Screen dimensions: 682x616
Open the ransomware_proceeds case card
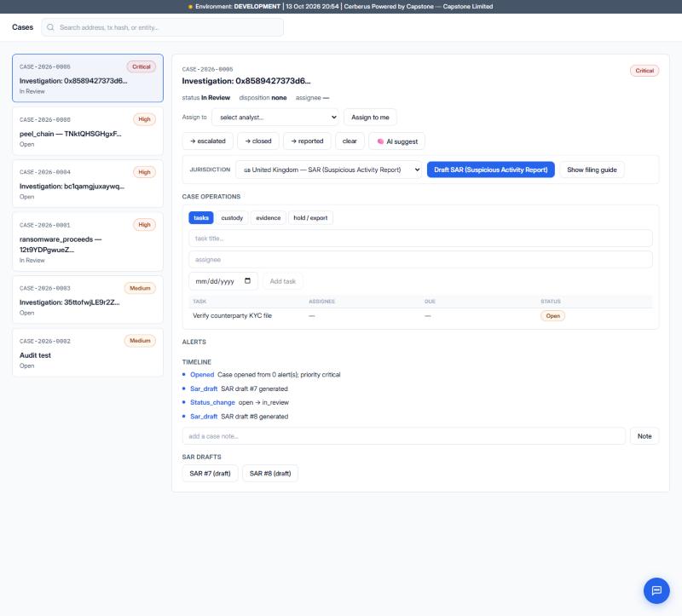click(88, 242)
